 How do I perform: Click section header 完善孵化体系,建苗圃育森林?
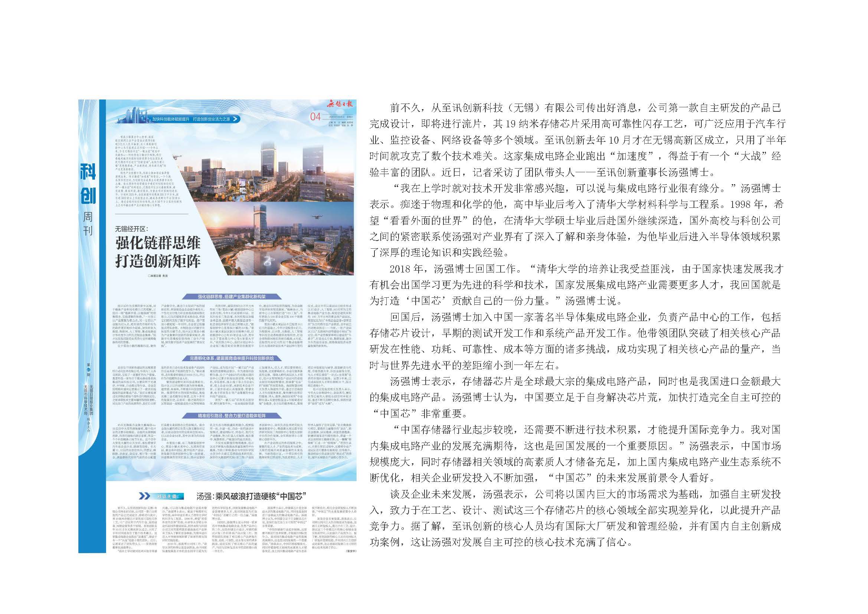232,358
